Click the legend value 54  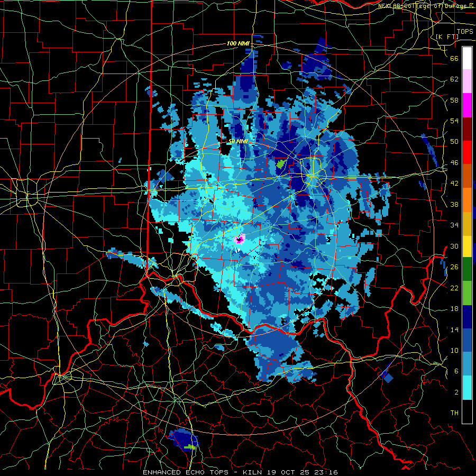coord(454,121)
